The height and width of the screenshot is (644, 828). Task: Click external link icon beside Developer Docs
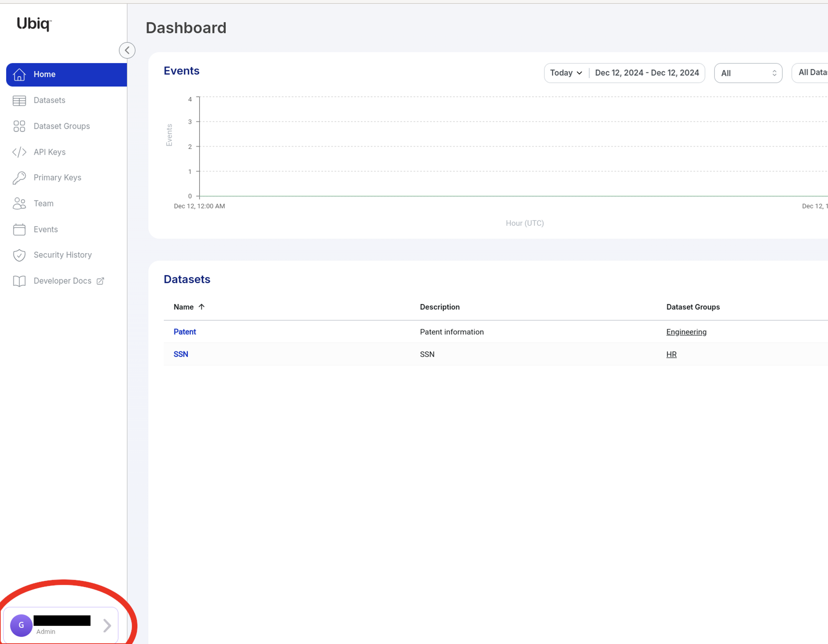coord(100,281)
